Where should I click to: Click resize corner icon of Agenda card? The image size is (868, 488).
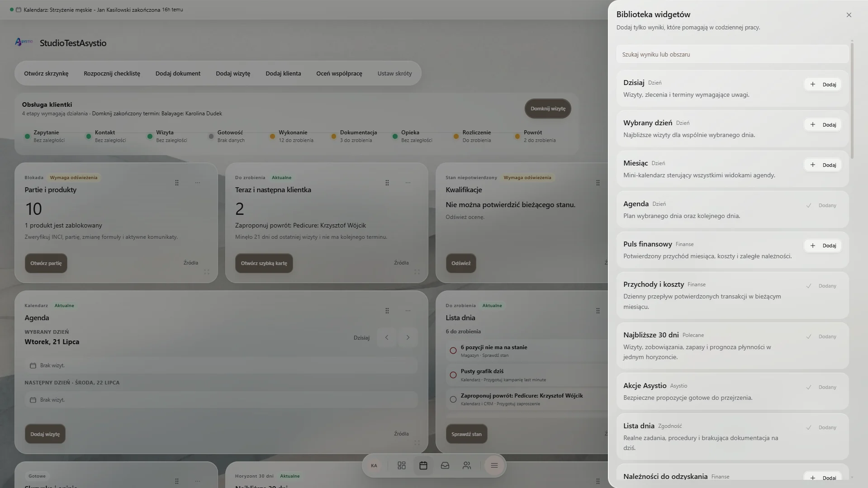[x=417, y=443]
